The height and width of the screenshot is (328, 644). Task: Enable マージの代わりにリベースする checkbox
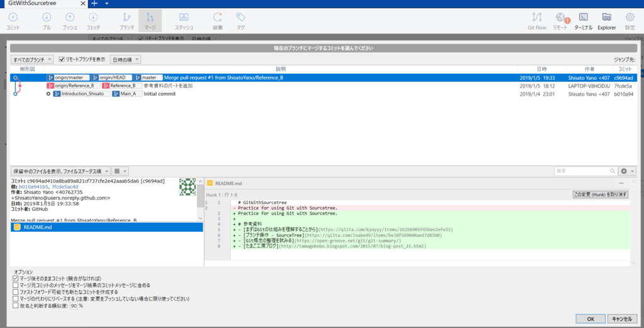[x=15, y=299]
